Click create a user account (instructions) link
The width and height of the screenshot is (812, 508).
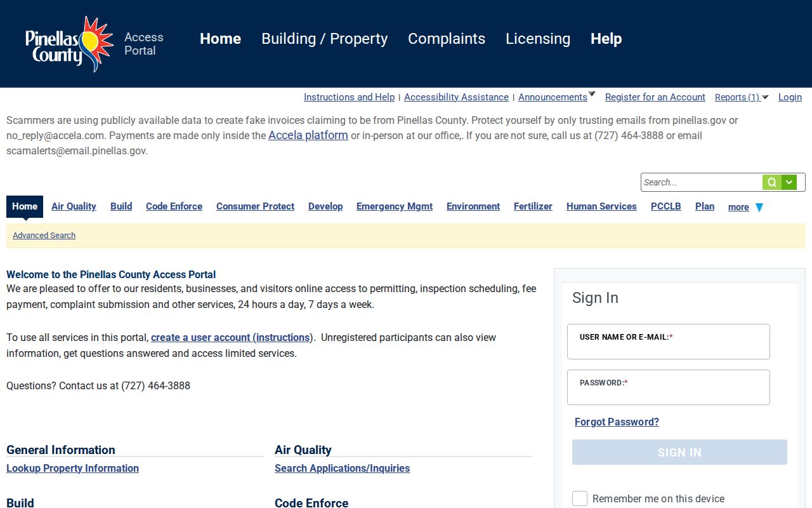click(232, 337)
